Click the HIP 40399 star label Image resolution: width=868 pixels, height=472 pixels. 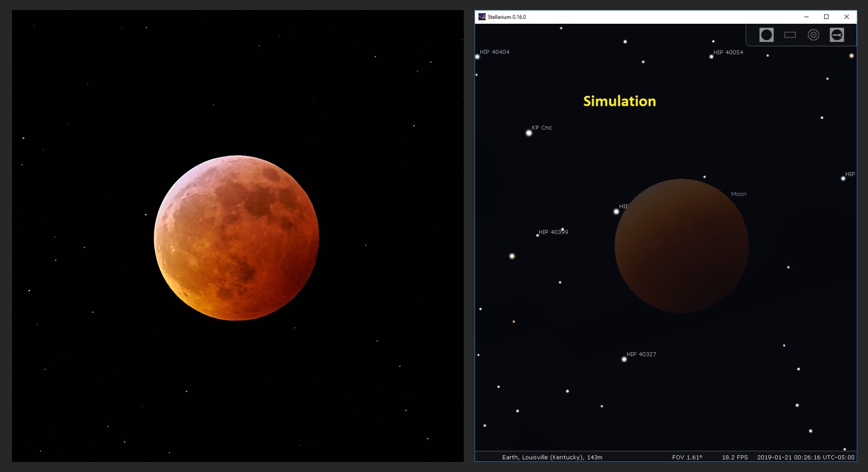point(553,232)
